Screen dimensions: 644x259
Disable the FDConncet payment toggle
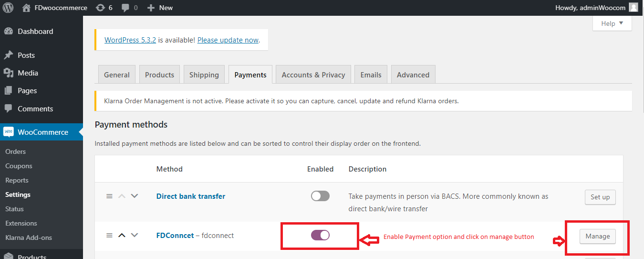click(320, 235)
